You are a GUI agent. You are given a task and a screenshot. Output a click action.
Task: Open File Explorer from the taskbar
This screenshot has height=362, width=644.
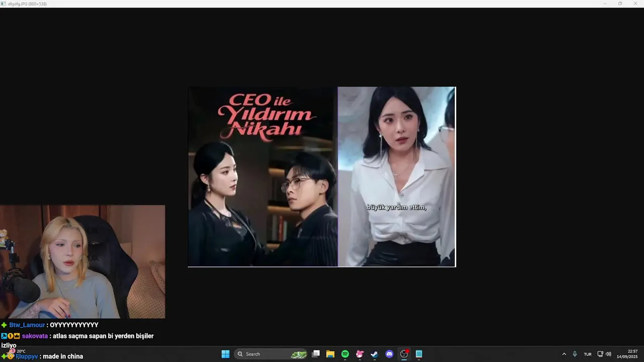coord(331,354)
